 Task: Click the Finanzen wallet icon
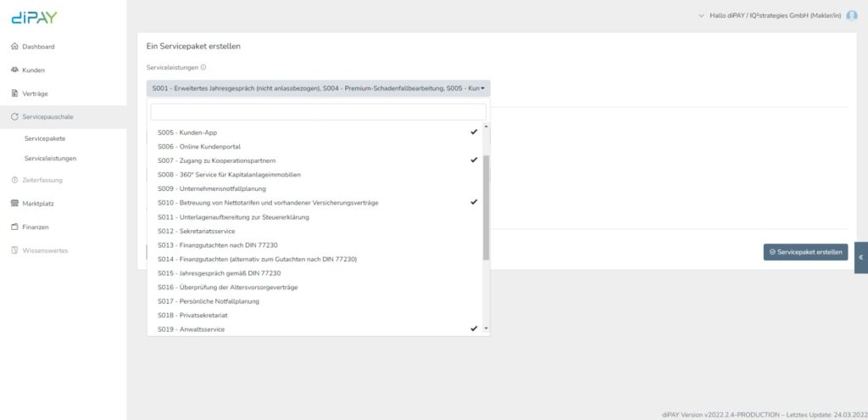click(x=14, y=227)
